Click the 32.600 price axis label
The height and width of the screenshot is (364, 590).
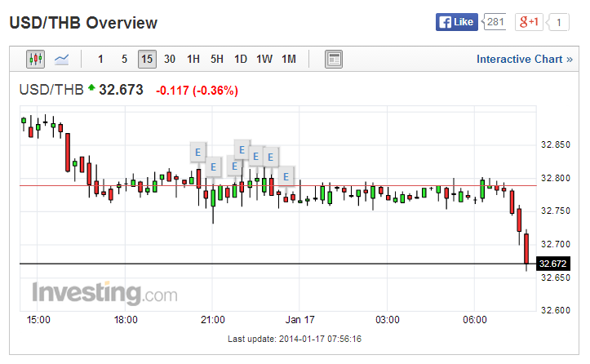click(556, 311)
